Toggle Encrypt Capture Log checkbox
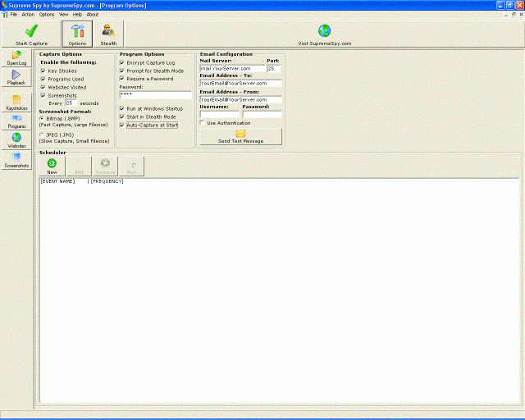This screenshot has width=525, height=420. click(122, 62)
